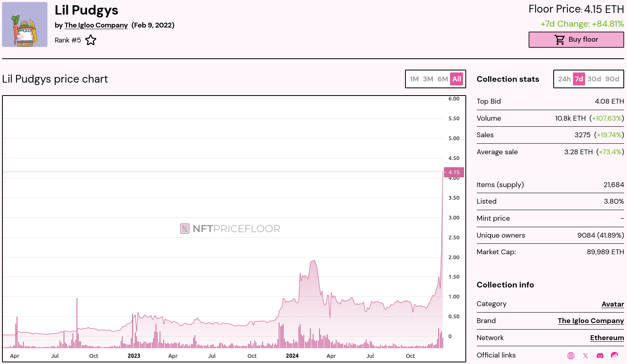
Task: Click the Lil Pudgys collection avatar image
Action: 25,24
